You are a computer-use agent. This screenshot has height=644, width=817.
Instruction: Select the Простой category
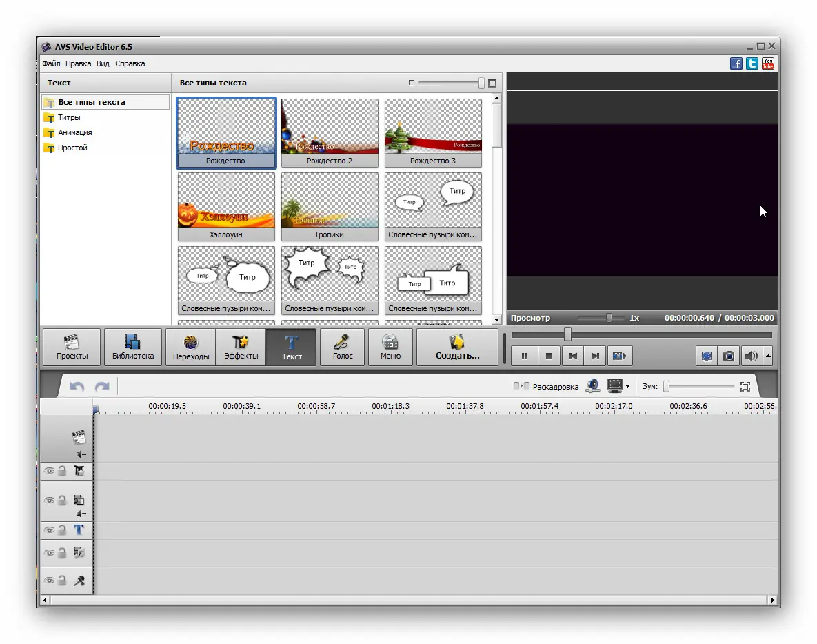72,148
